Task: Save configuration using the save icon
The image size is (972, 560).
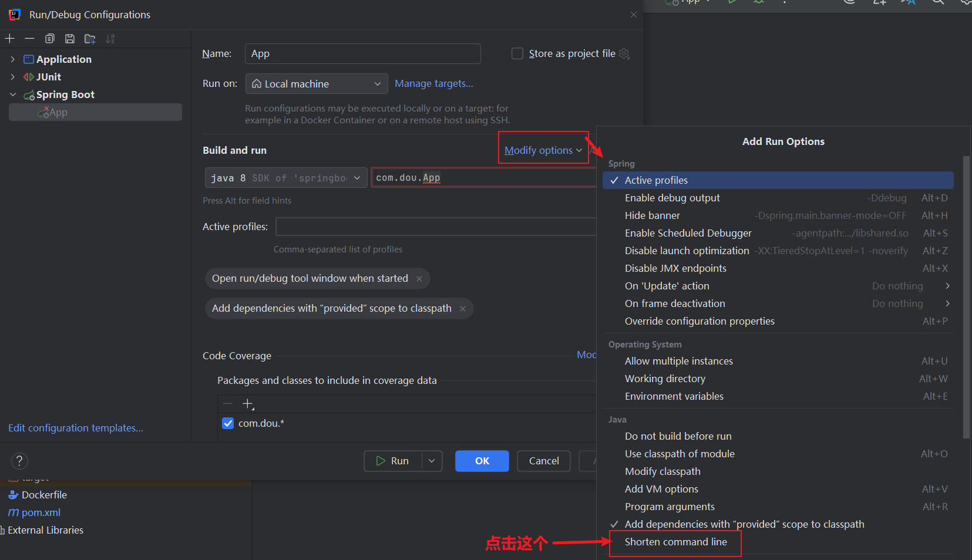Action: click(x=70, y=39)
